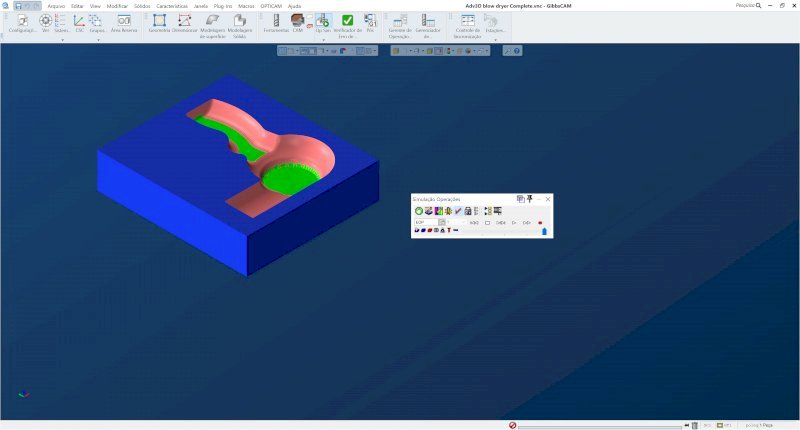Click the Verificador de Erro green check icon
The height and width of the screenshot is (430, 800).
347,21
